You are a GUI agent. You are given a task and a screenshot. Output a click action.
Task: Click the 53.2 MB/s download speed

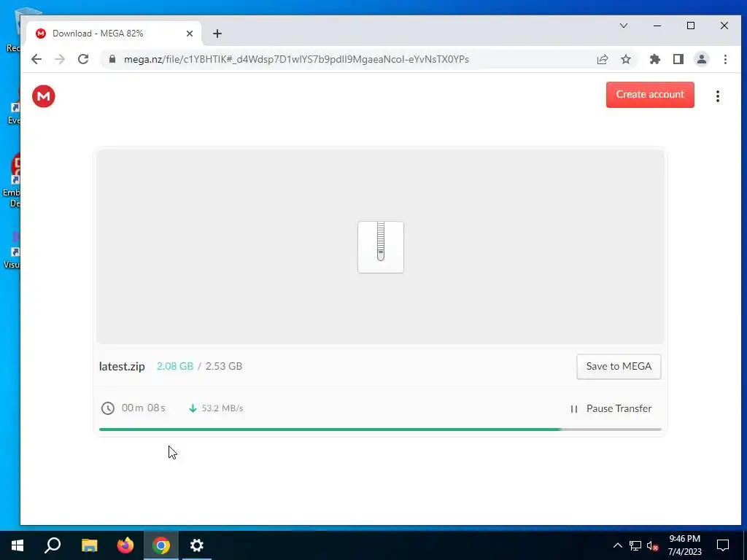[222, 408]
